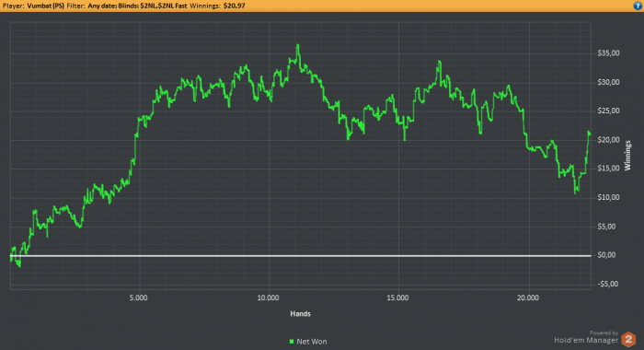The image size is (644, 350).
Task: Click the Powered by Hold'em Manager text
Action: pyautogui.click(x=586, y=337)
